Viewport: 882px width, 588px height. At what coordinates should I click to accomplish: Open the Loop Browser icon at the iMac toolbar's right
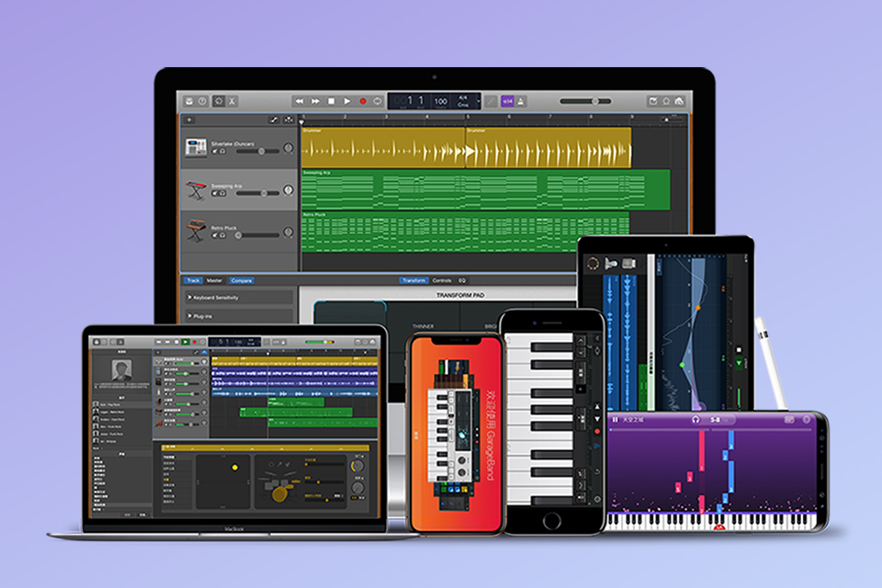(x=665, y=101)
